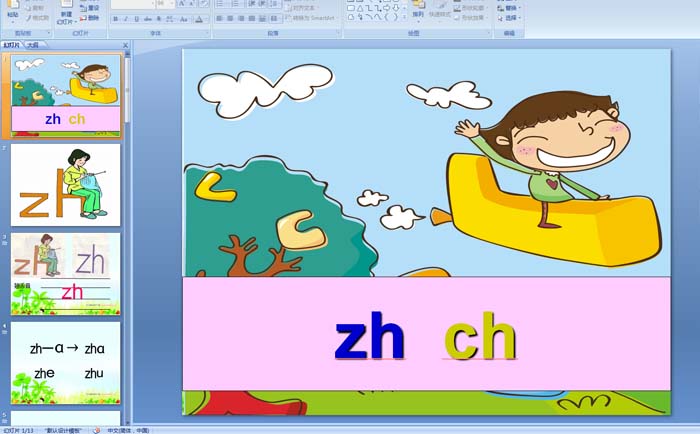Screen dimensions: 700x434
Task: Select the slide 2 thumbnail with large zh
Action: [x=65, y=185]
